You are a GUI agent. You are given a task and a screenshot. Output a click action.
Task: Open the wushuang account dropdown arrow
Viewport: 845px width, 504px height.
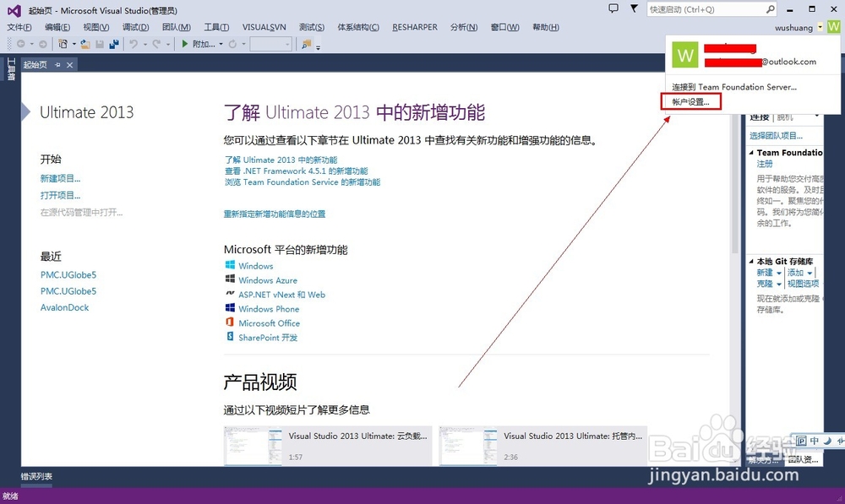(820, 27)
